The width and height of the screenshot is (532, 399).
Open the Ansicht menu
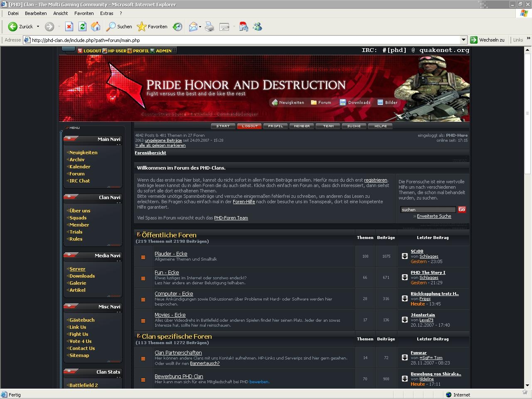click(x=60, y=13)
